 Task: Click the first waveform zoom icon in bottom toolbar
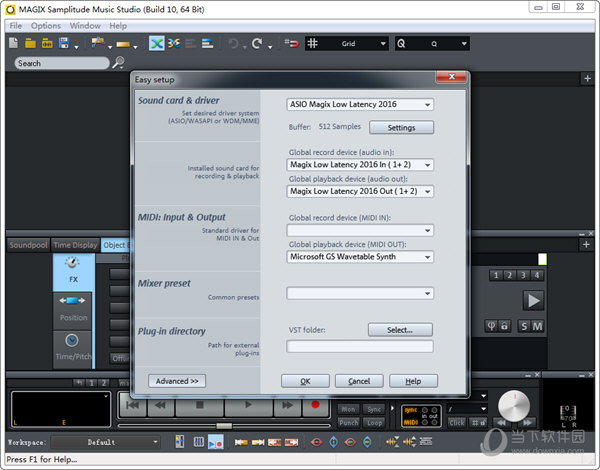coord(392,442)
